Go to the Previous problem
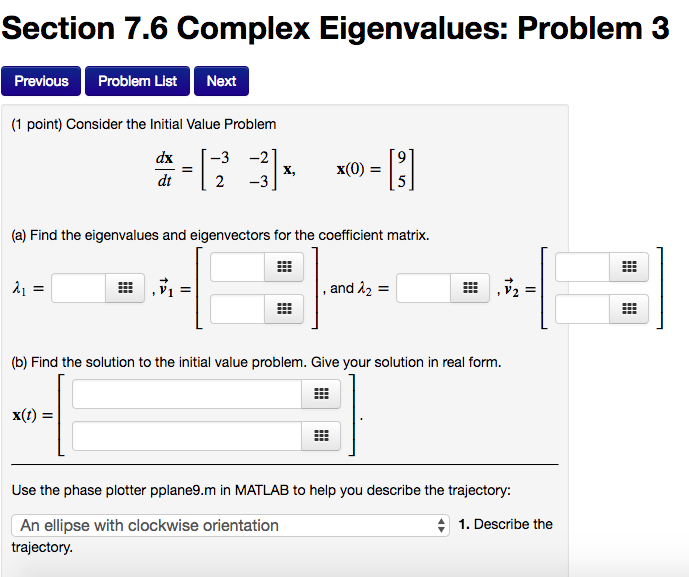 42,81
